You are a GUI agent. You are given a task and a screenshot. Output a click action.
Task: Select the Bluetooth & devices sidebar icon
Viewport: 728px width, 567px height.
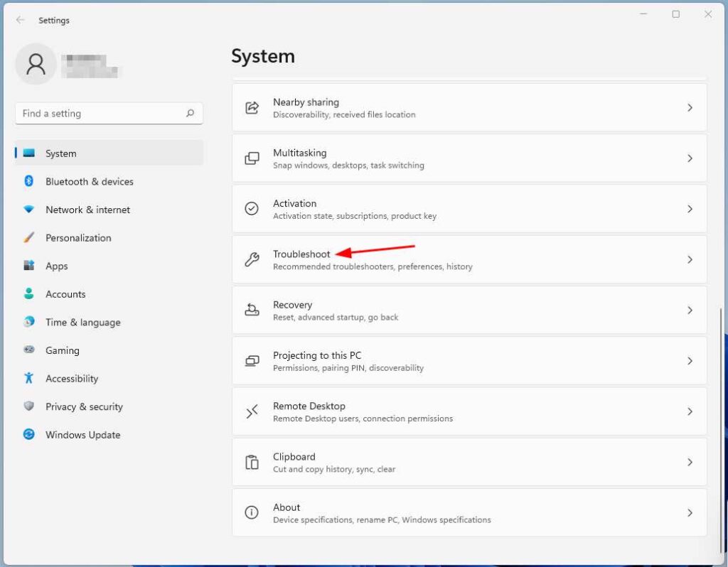pos(28,181)
